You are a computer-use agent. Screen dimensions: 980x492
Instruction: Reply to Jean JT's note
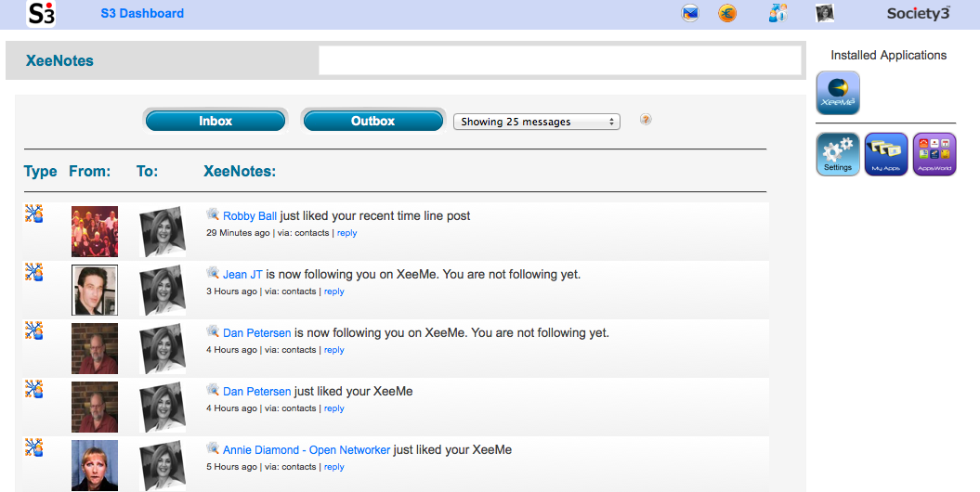click(x=334, y=291)
